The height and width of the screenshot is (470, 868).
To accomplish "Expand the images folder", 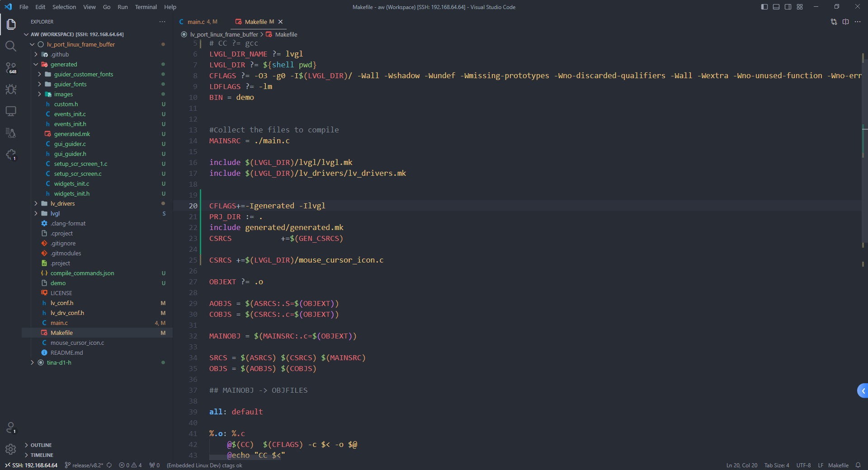I will pyautogui.click(x=39, y=94).
